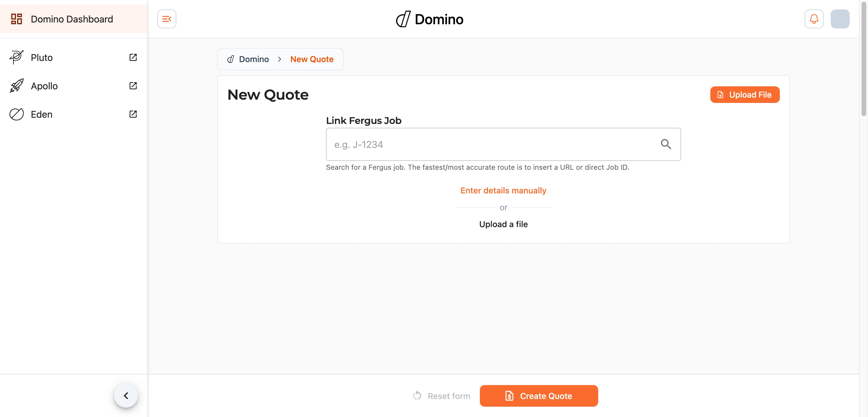Open the Apollo external link icon

[x=133, y=85]
